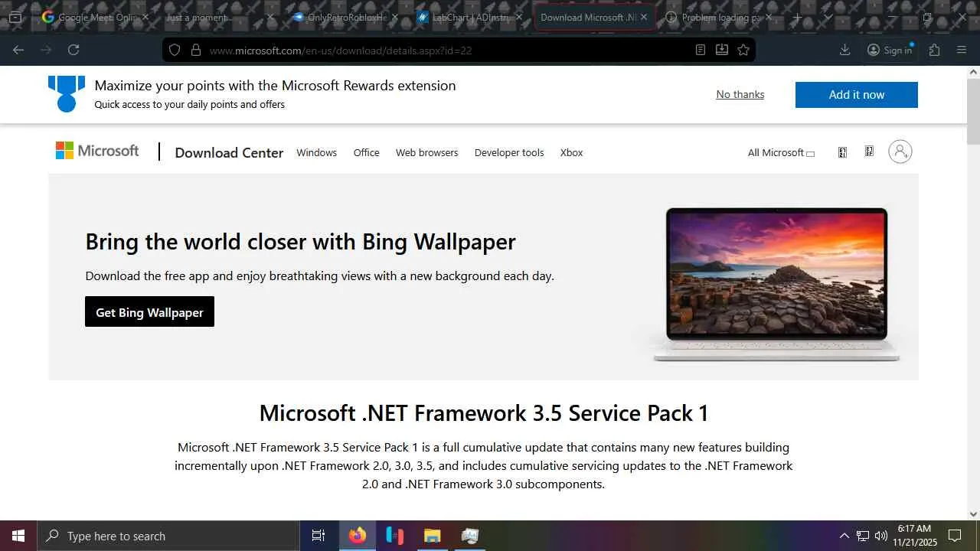
Task: Close the Download Microsoft .NET tab
Action: 644,17
